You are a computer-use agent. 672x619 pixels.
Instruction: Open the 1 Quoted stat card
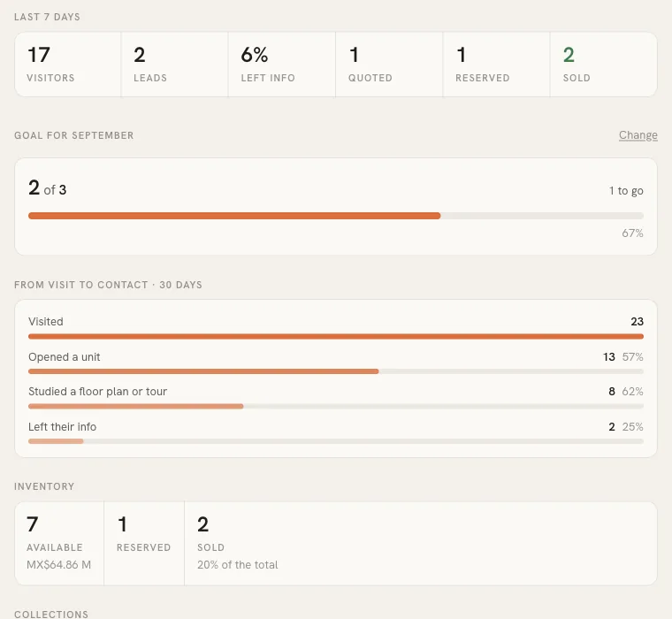pyautogui.click(x=389, y=65)
